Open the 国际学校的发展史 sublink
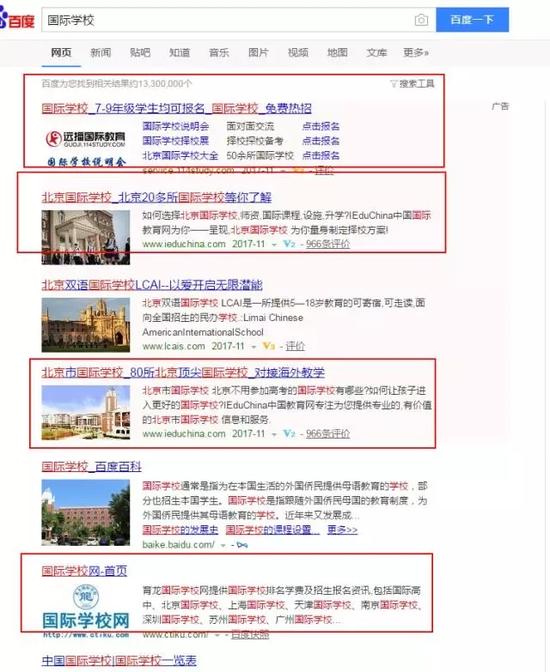Viewport: 550px width, 672px height. click(180, 530)
